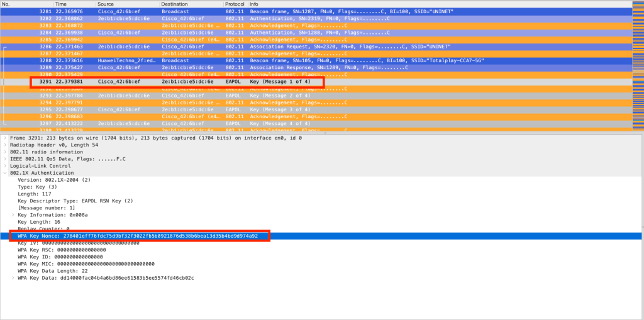Expand the Frame 3291 details tree
This screenshot has width=644, height=320.
click(6, 138)
